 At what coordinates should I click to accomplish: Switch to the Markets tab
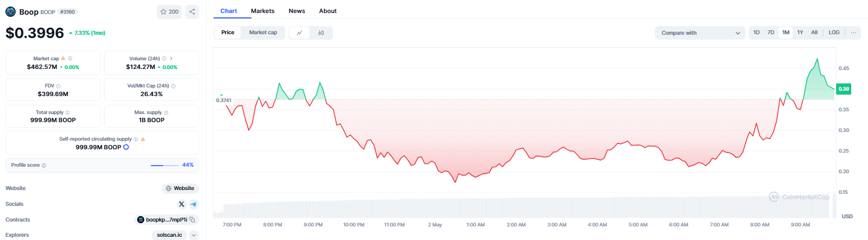click(263, 11)
